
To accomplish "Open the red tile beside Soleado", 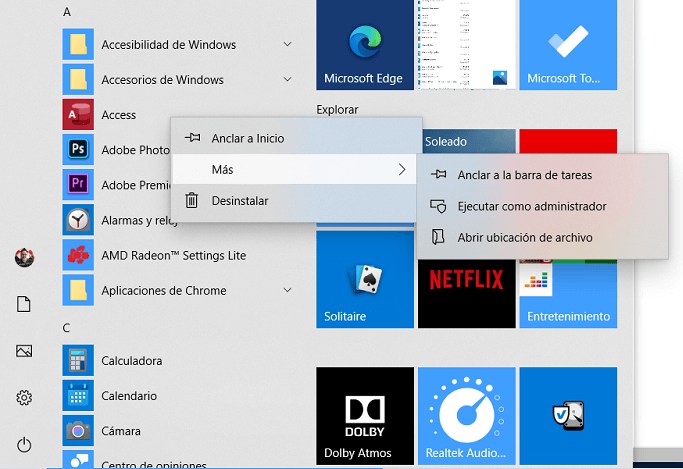I will point(568,141).
